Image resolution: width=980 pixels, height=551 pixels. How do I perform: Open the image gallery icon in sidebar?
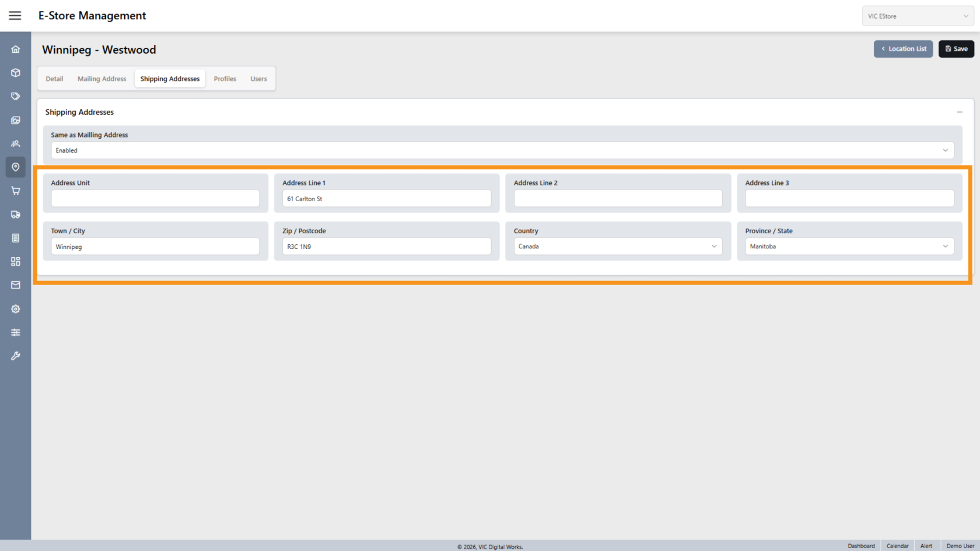[x=16, y=120]
